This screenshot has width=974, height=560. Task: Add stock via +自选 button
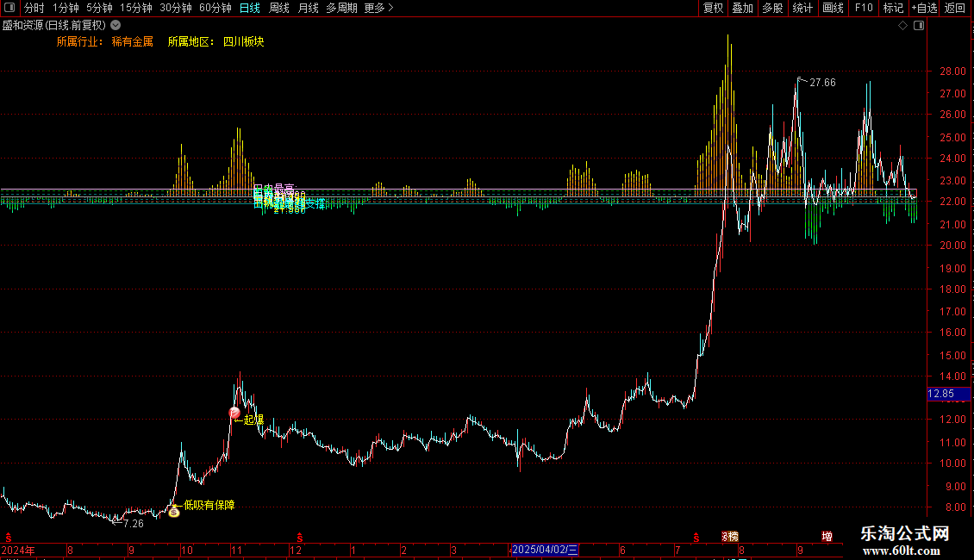pos(924,8)
